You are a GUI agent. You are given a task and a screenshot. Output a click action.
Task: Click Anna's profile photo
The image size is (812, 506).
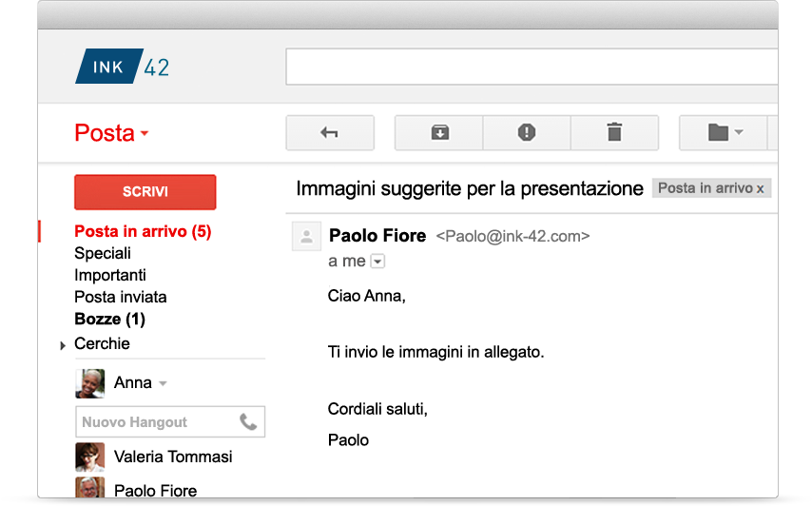click(90, 383)
